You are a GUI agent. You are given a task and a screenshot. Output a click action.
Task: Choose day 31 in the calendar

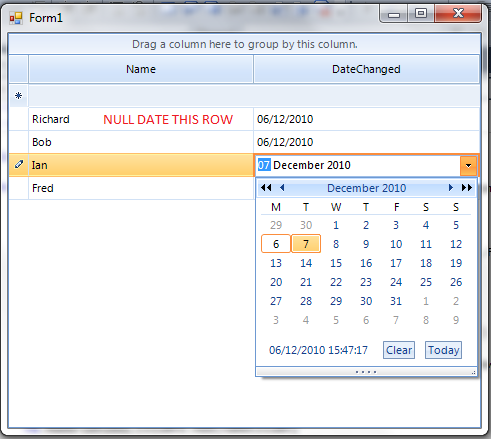coord(396,301)
